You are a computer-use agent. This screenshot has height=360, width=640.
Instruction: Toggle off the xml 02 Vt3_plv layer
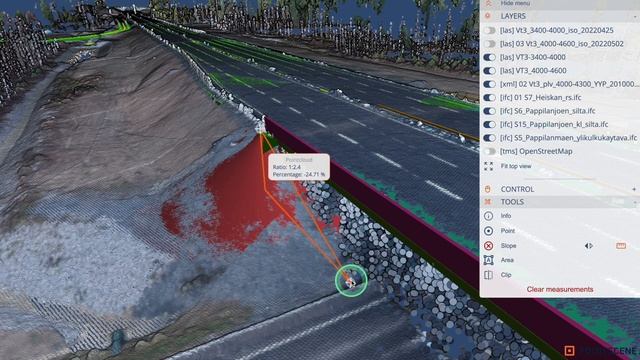(x=490, y=84)
